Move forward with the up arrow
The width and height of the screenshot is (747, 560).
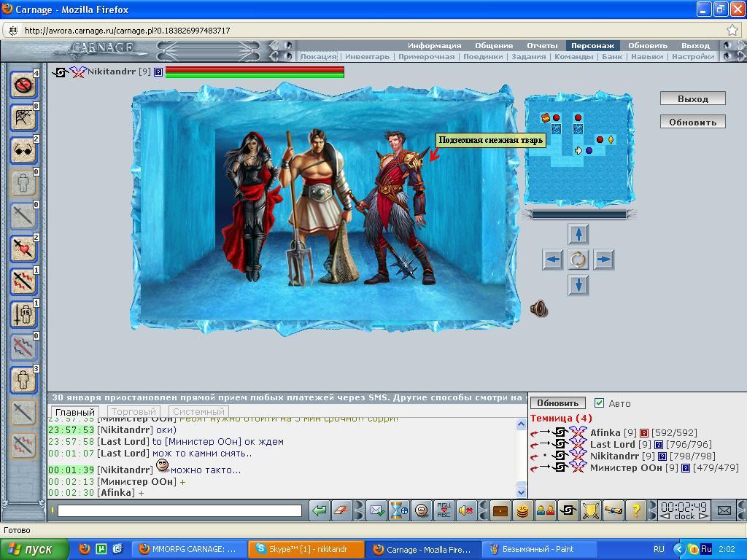pyautogui.click(x=578, y=234)
